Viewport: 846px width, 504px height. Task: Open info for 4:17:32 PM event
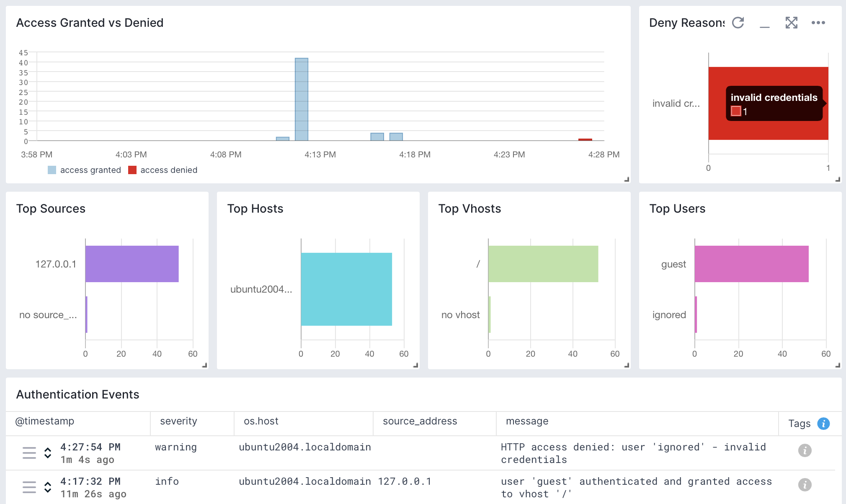(x=805, y=485)
